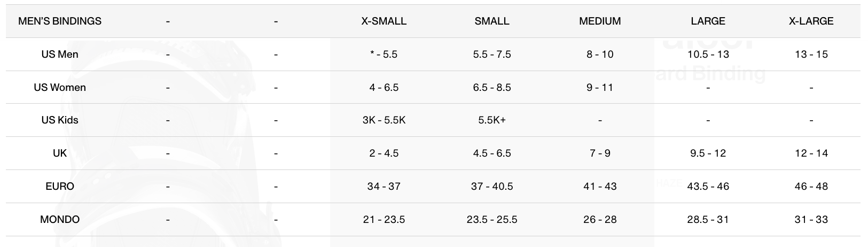
Task: Select the US Women Medium cell 9 - 11
Action: [600, 88]
